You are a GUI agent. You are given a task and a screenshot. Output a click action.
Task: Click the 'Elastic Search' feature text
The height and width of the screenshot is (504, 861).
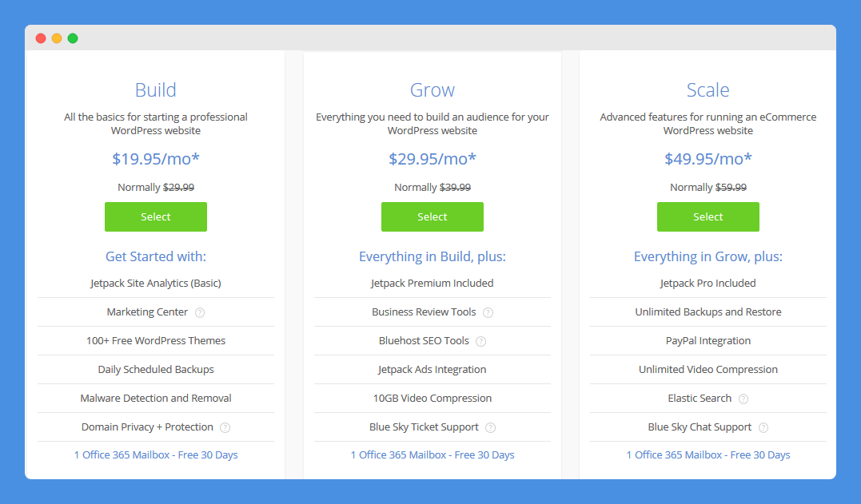(700, 398)
